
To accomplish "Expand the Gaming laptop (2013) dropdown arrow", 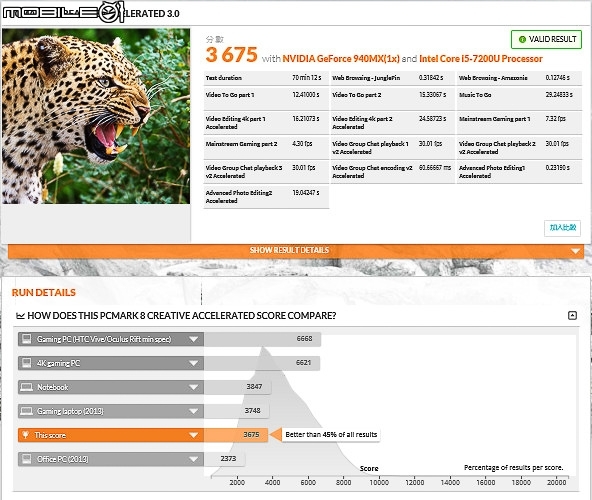I will pyautogui.click(x=193, y=411).
